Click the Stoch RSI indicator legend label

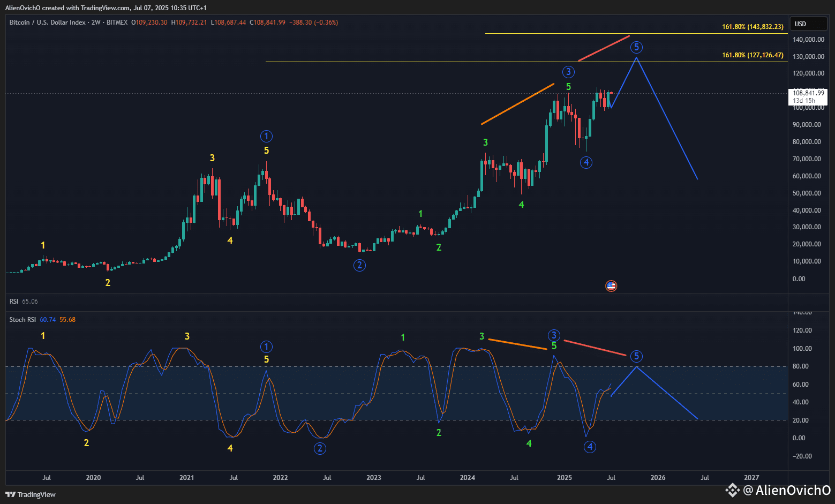point(22,320)
